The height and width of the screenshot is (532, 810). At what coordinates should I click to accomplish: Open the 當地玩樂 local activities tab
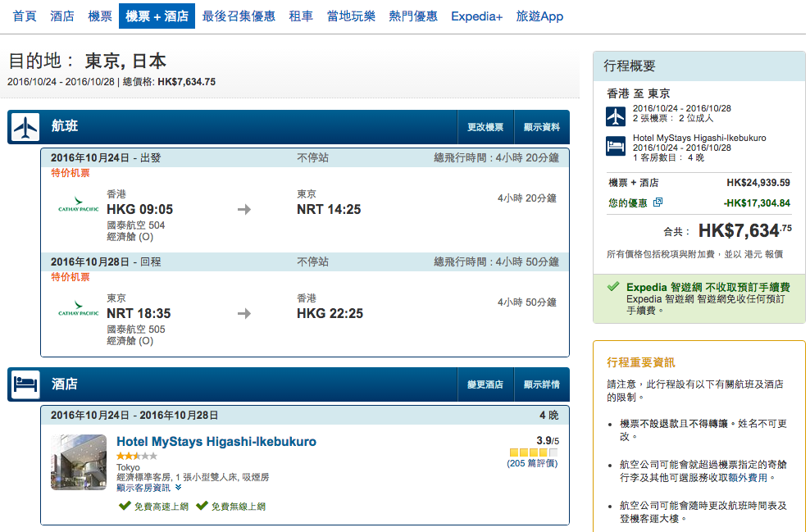click(x=351, y=16)
